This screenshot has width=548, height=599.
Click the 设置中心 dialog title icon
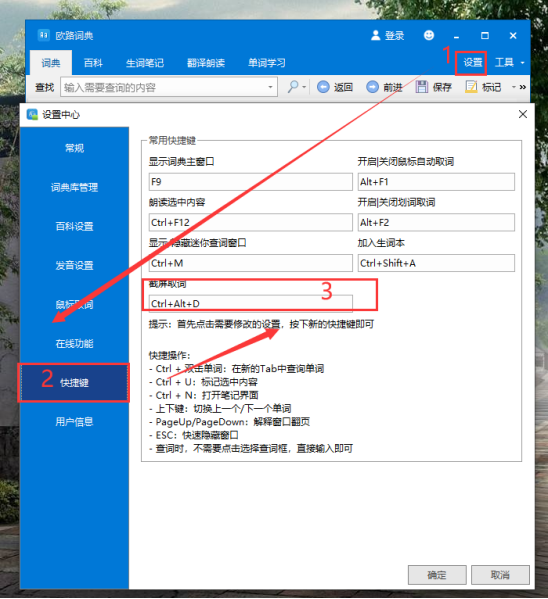[x=32, y=114]
